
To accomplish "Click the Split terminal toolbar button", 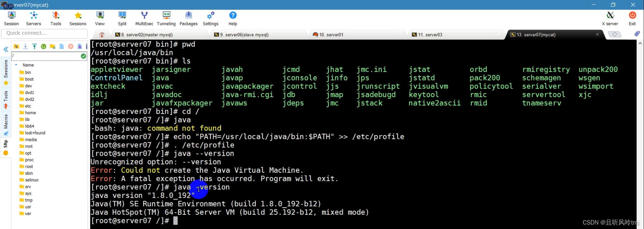I will [x=122, y=18].
